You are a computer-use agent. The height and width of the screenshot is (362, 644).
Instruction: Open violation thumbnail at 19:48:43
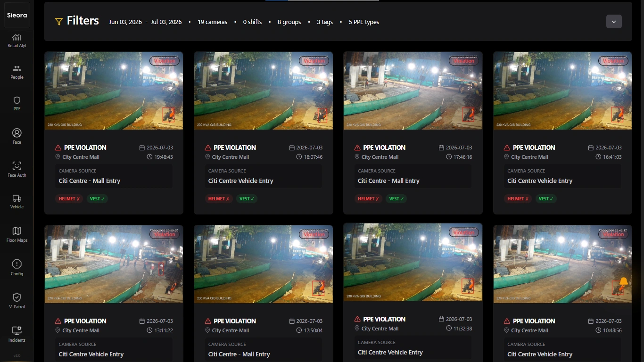click(x=114, y=90)
